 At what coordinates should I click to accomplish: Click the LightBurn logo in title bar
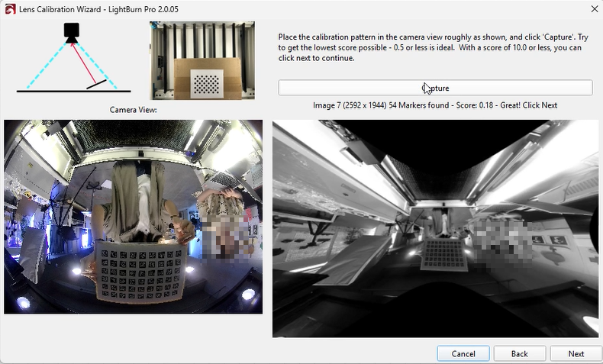10,8
